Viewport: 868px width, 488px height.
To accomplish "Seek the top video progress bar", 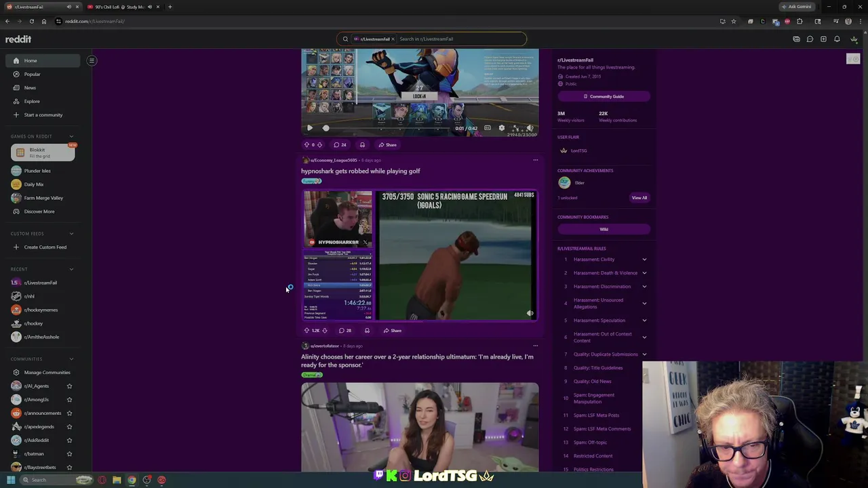I will point(387,128).
